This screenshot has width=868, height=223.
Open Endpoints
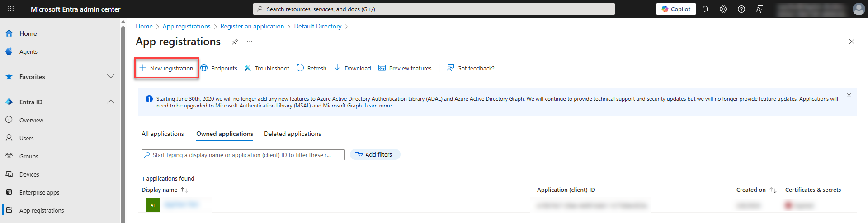pyautogui.click(x=219, y=68)
